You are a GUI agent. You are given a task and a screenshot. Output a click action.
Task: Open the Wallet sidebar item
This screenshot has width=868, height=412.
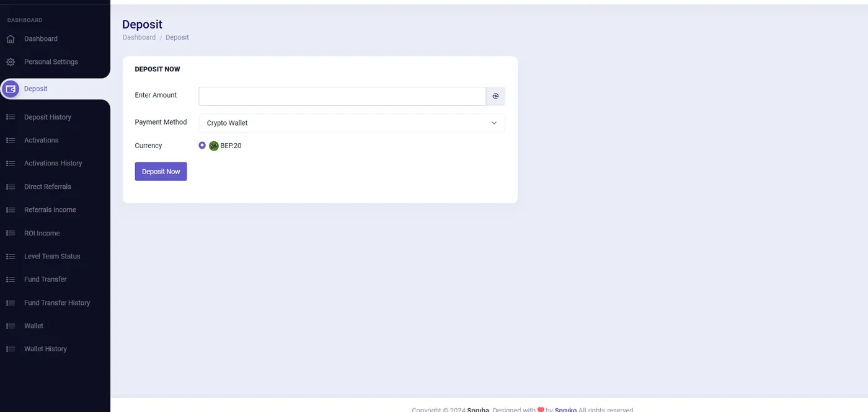33,326
